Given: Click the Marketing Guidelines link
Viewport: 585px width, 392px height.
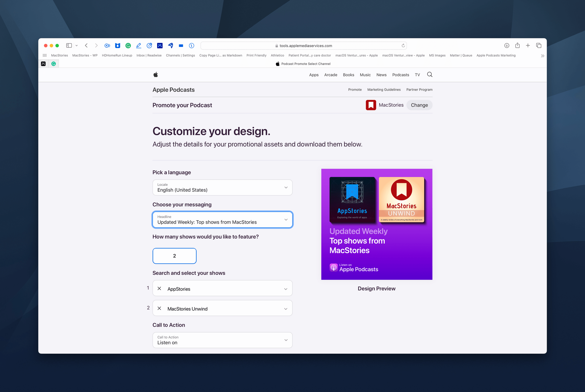Looking at the screenshot, I should tap(383, 90).
